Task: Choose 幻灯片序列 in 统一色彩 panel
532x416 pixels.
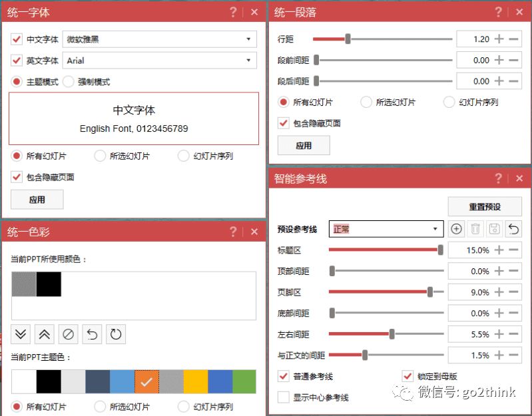Action: [x=183, y=406]
